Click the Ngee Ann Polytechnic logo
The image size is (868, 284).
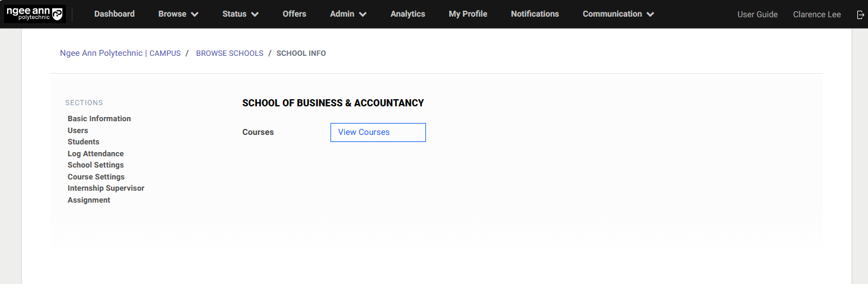34,14
